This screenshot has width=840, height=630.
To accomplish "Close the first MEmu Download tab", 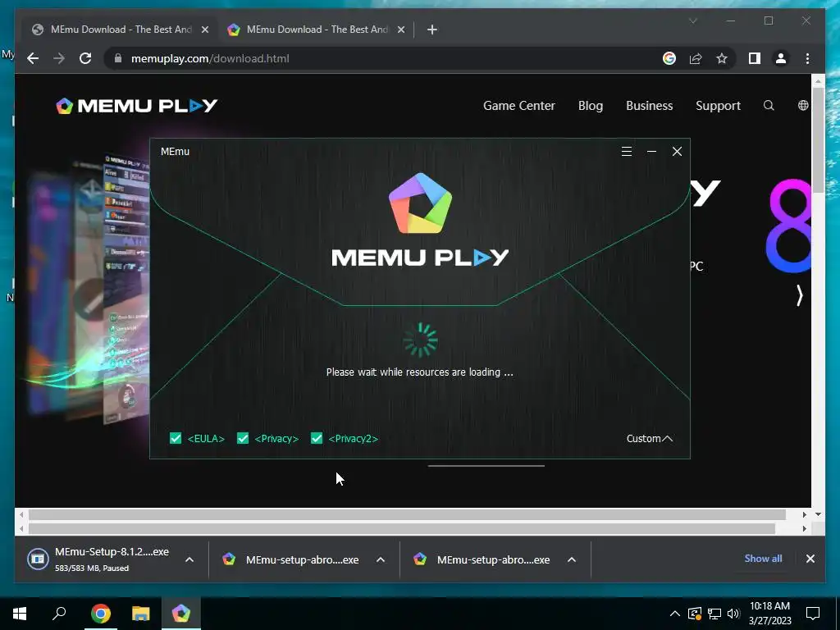I will [204, 30].
